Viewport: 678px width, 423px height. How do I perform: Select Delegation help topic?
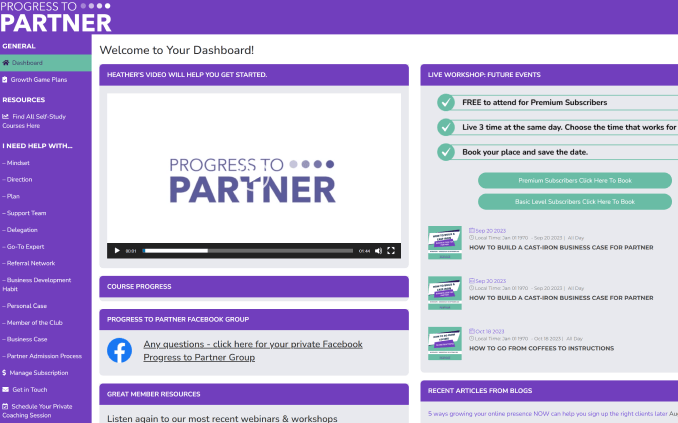[20, 230]
